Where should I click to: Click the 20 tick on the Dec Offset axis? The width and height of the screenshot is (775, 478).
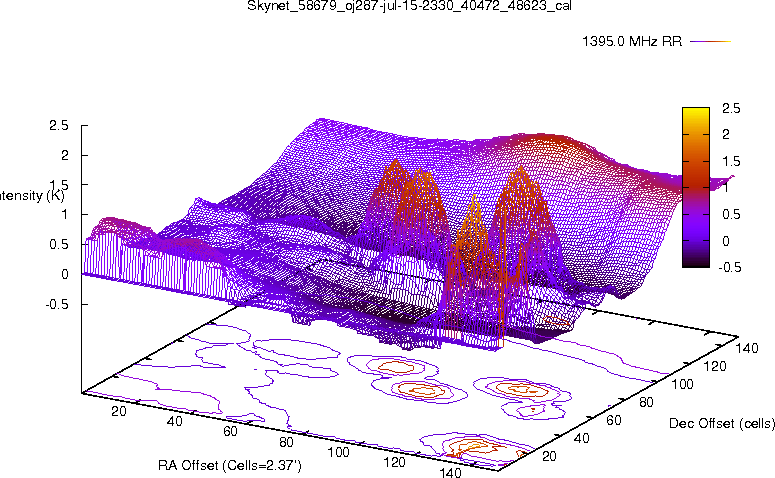(x=549, y=456)
